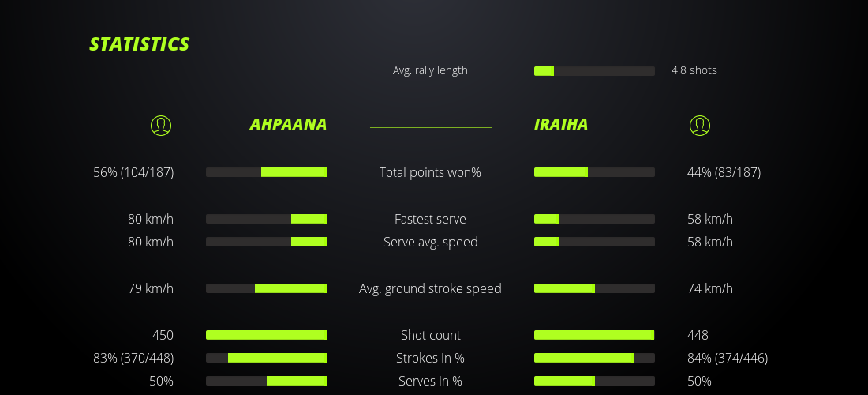This screenshot has width=868, height=395.
Task: Click the 4.8 shots value
Action: point(694,70)
